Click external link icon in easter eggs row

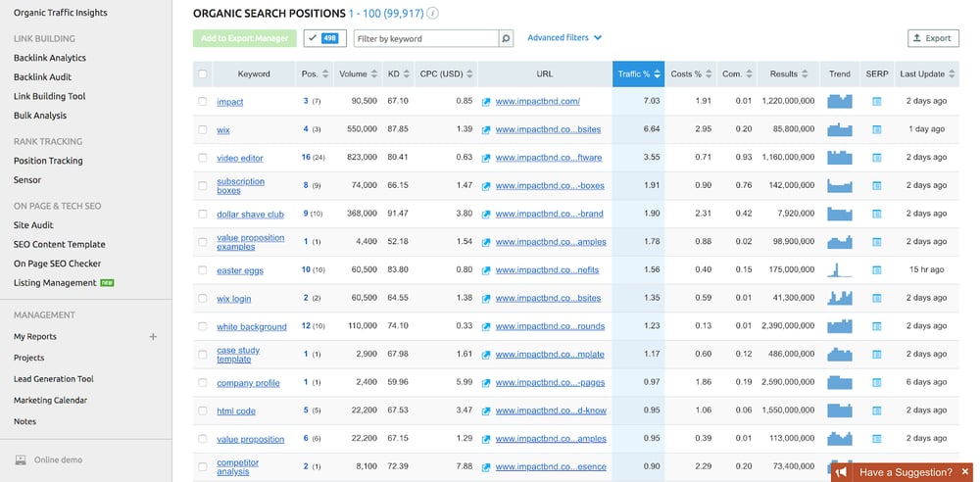click(x=486, y=270)
